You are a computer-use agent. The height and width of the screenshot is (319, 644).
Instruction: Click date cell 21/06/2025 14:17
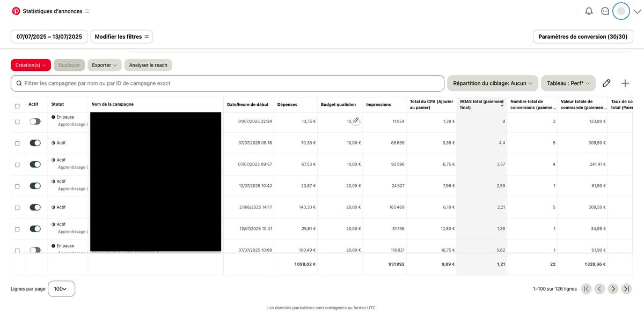[255, 207]
